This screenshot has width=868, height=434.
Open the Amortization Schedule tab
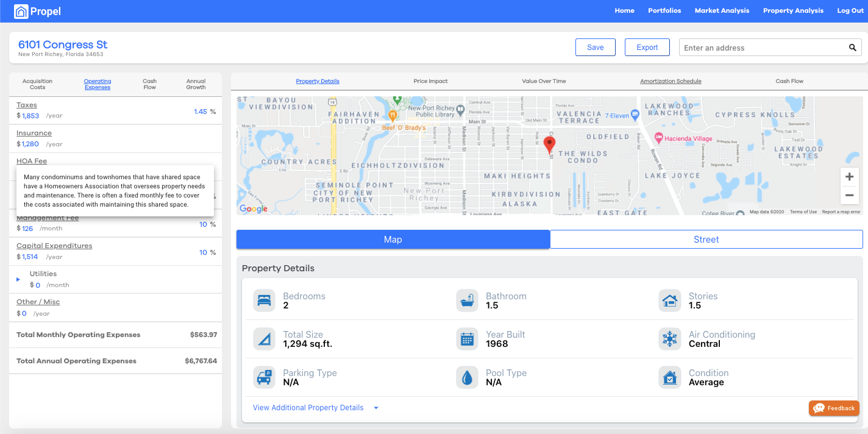tap(671, 81)
